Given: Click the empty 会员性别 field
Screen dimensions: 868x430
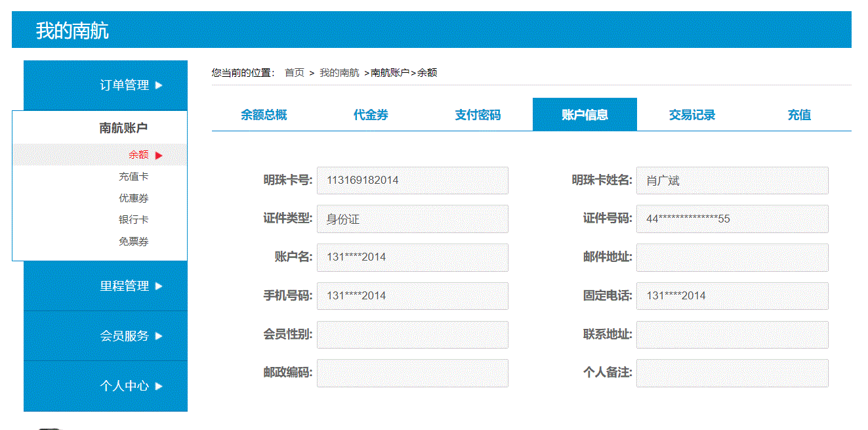Looking at the screenshot, I should tap(413, 335).
